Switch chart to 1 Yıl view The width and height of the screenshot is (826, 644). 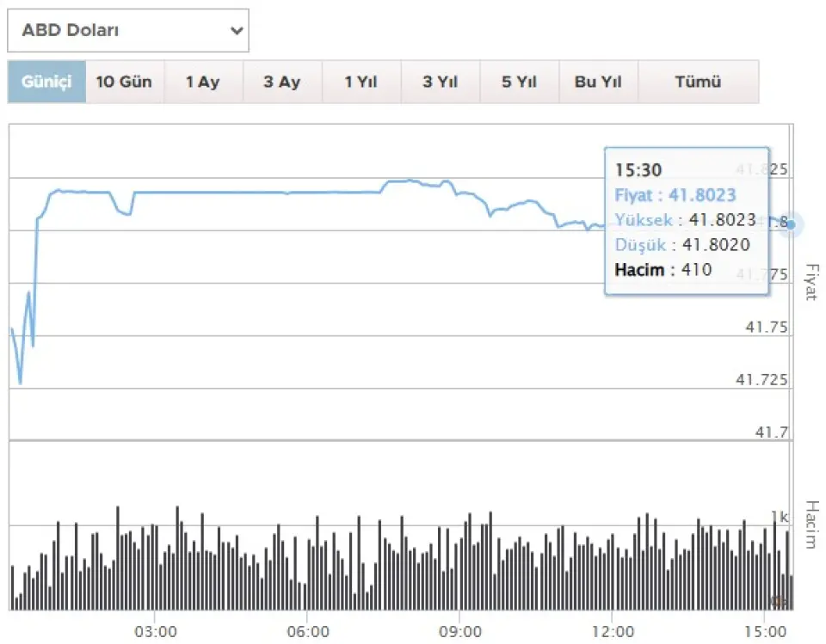click(x=361, y=83)
